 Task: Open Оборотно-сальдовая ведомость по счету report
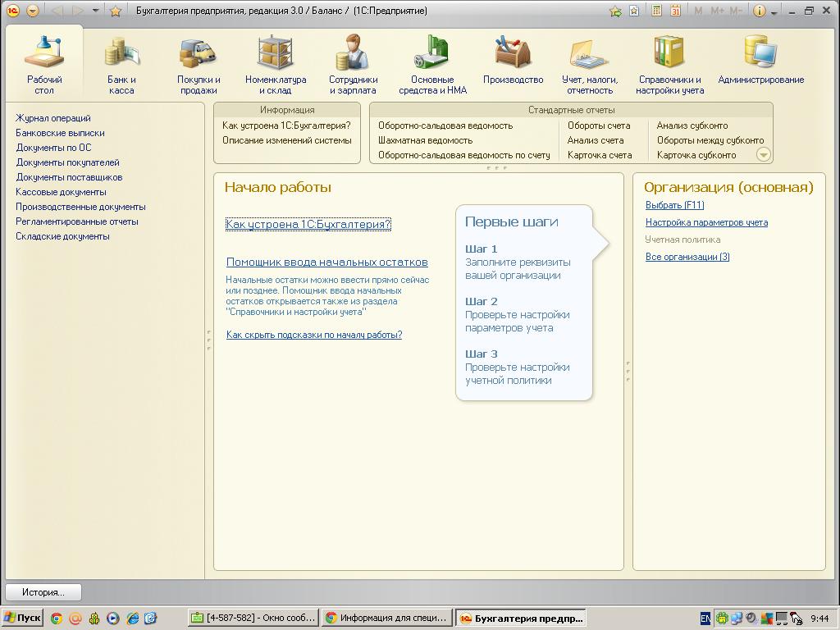[x=464, y=155]
